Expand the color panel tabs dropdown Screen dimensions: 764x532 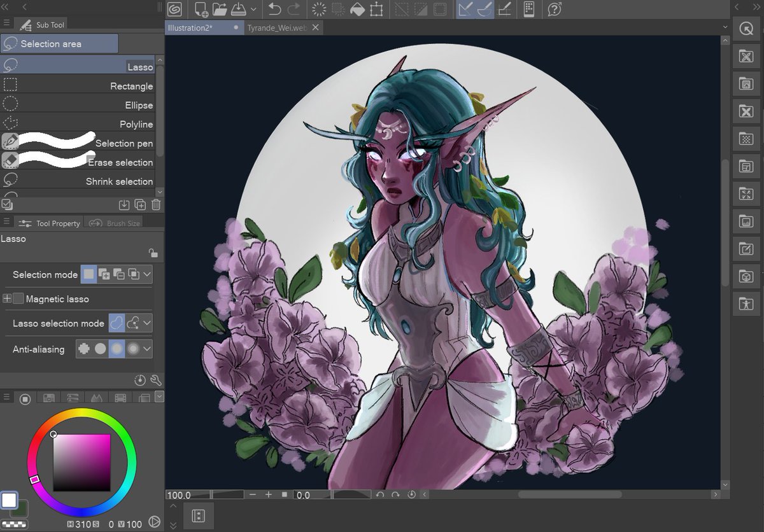point(159,396)
